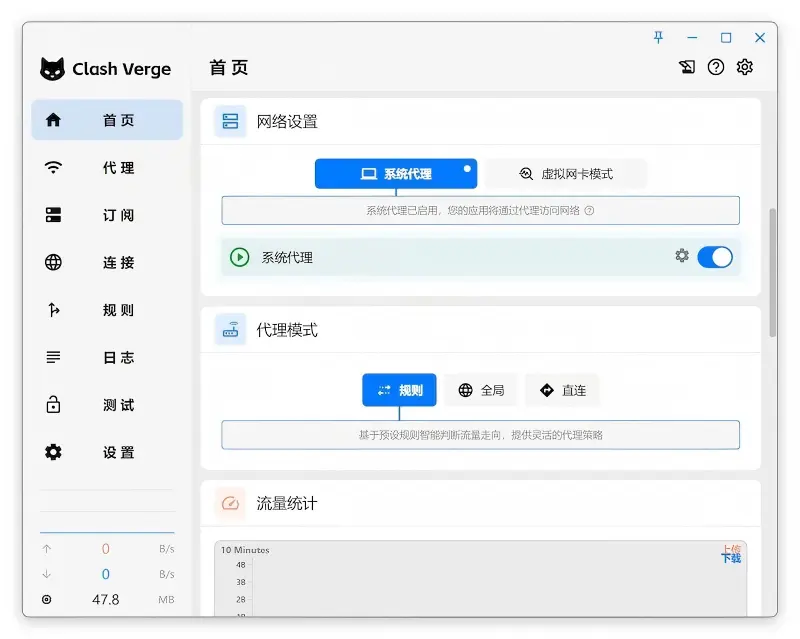Open home settings gear in header
Screen dimensions: 800x639
click(744, 67)
